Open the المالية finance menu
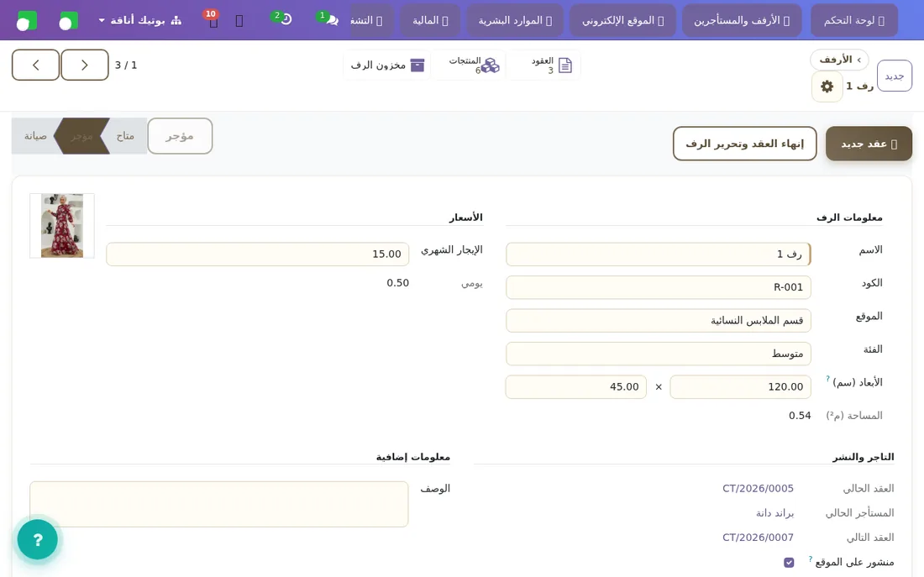The height and width of the screenshot is (577, 924). tap(430, 20)
